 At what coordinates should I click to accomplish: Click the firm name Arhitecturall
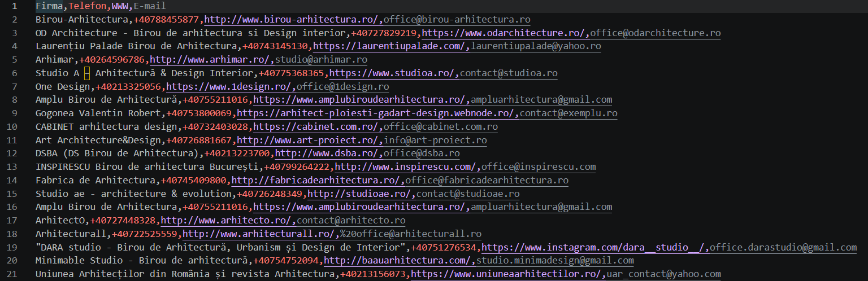click(x=71, y=234)
